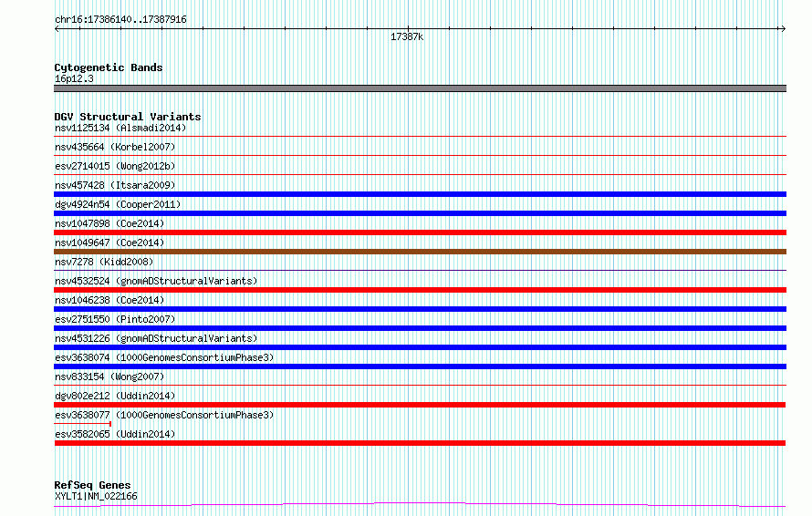Open the RefSeq Genes track heading
The width and height of the screenshot is (812, 516).
tap(92, 485)
